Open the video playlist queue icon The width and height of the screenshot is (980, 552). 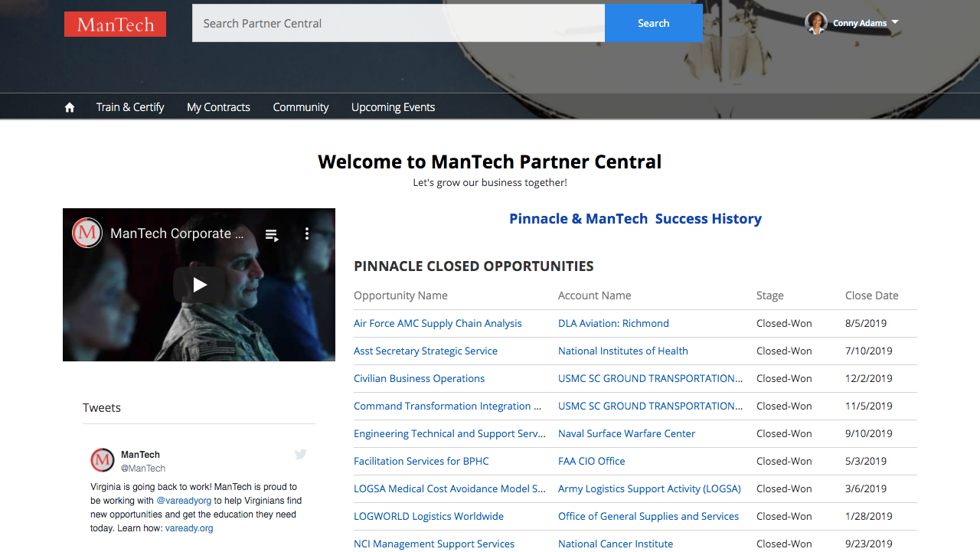[272, 234]
